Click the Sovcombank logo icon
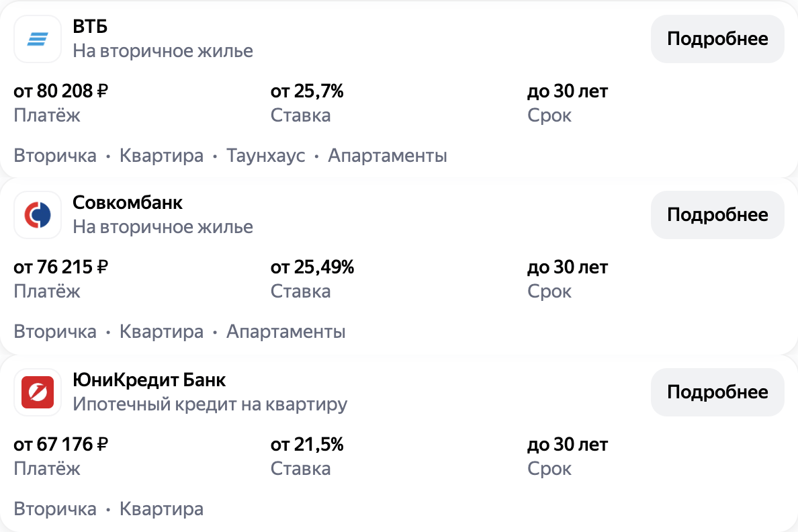The width and height of the screenshot is (798, 532). [x=38, y=215]
